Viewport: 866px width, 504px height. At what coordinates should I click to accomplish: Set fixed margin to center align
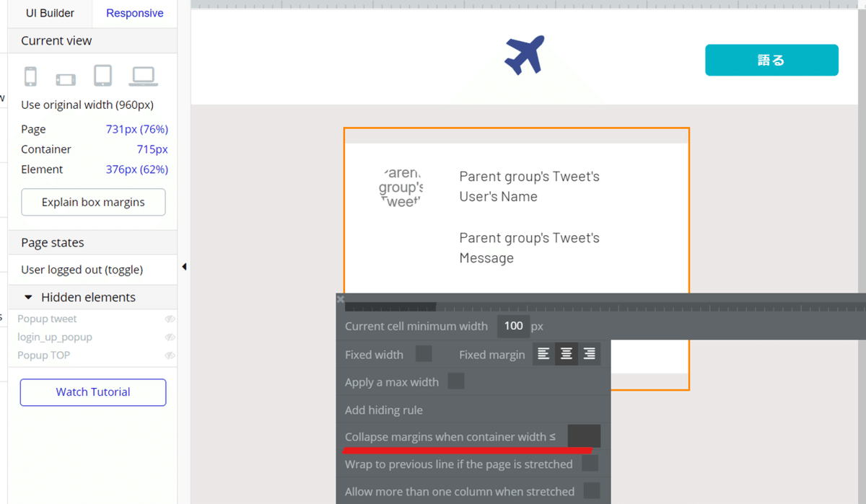[567, 354]
